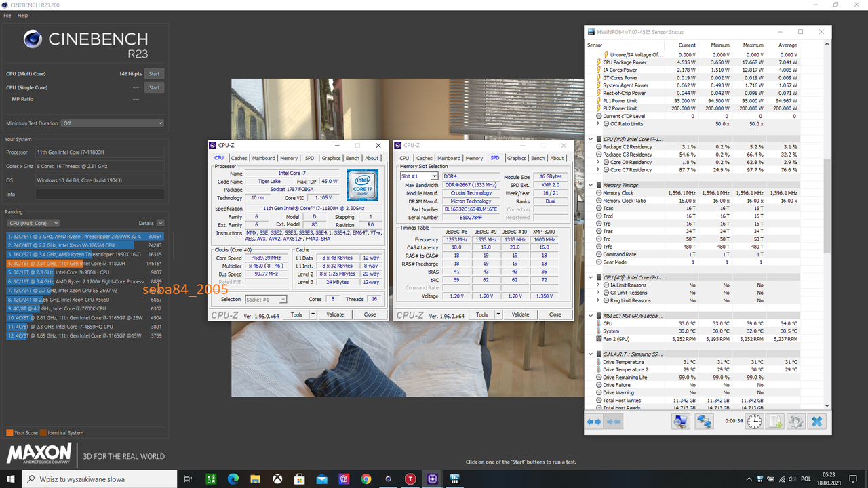Switch to Bench tab in left CPU-Z
868x488 pixels.
pyautogui.click(x=352, y=158)
